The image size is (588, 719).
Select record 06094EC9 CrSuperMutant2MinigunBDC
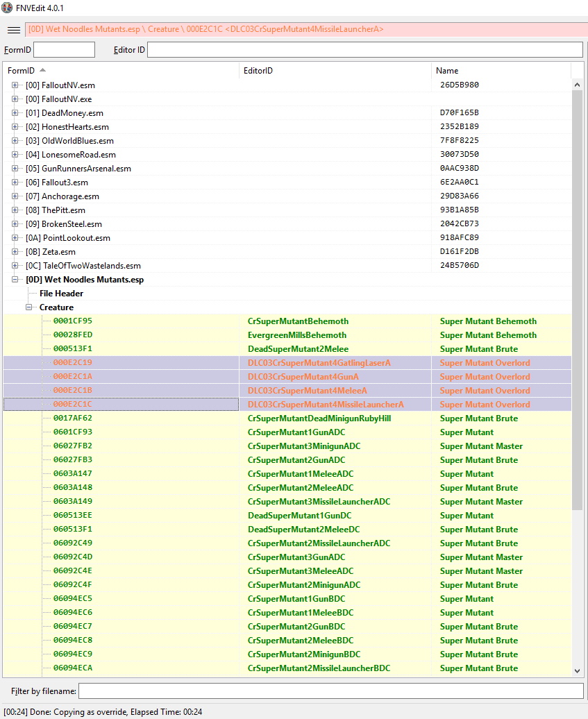[x=287, y=654]
